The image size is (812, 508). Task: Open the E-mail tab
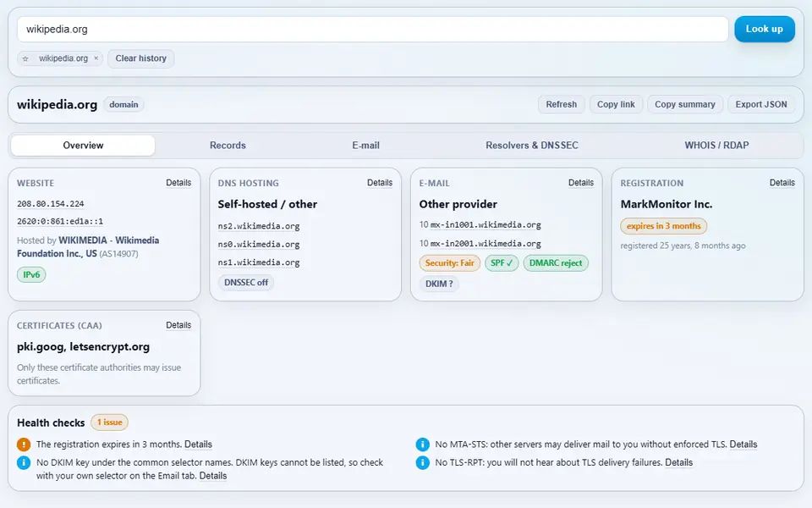365,145
